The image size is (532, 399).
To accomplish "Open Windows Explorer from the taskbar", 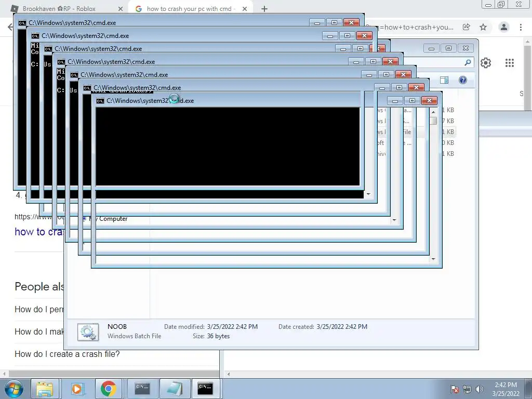I will (45, 389).
